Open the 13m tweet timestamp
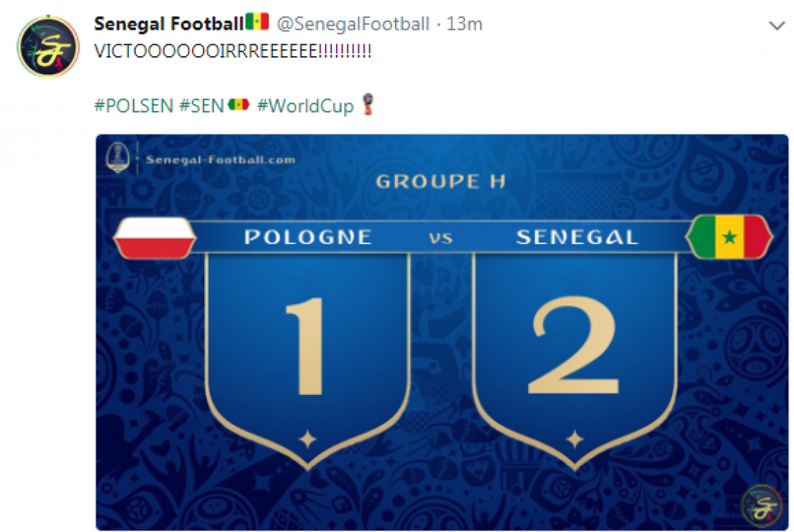 tap(464, 24)
